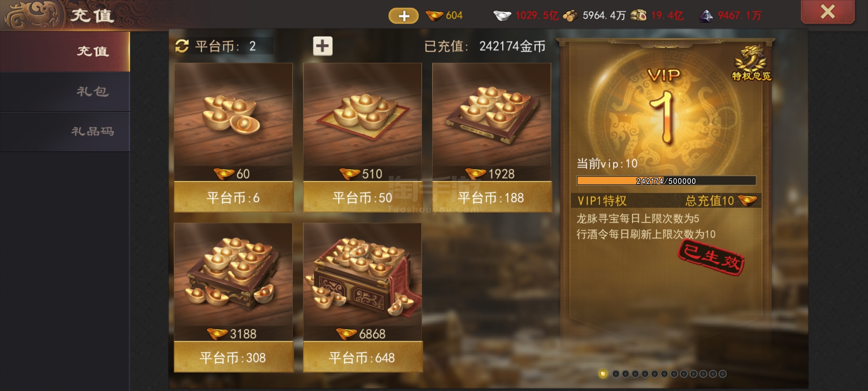Viewport: 868px width, 391px height.
Task: Open the 特权总览 dragon icon
Action: pos(752,63)
